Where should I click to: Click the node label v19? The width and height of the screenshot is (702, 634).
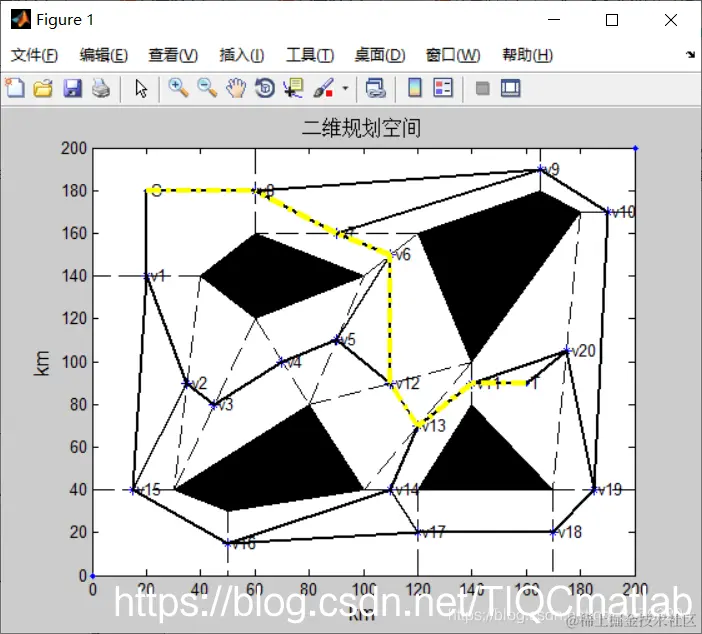(x=610, y=490)
